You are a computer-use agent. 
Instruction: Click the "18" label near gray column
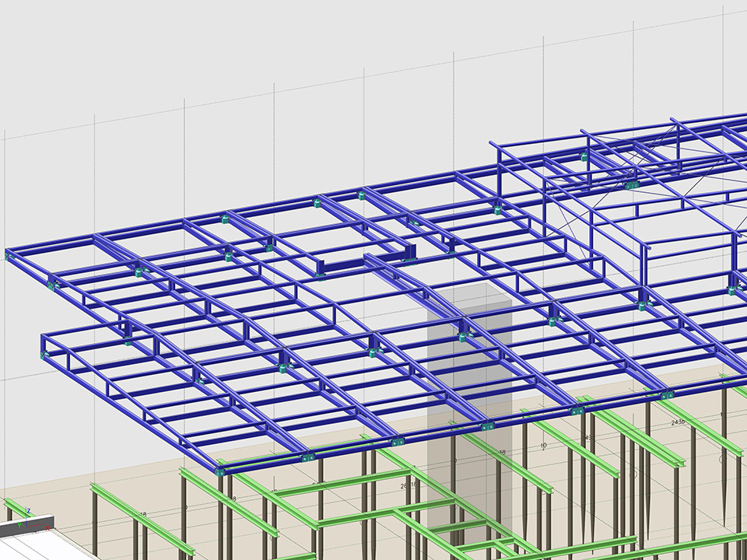click(502, 452)
